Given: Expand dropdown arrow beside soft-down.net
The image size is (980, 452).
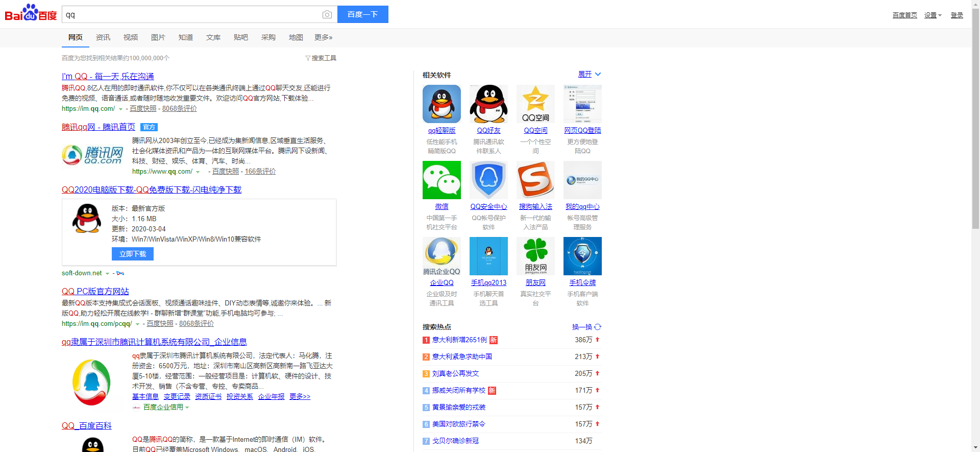Looking at the screenshot, I should (107, 274).
